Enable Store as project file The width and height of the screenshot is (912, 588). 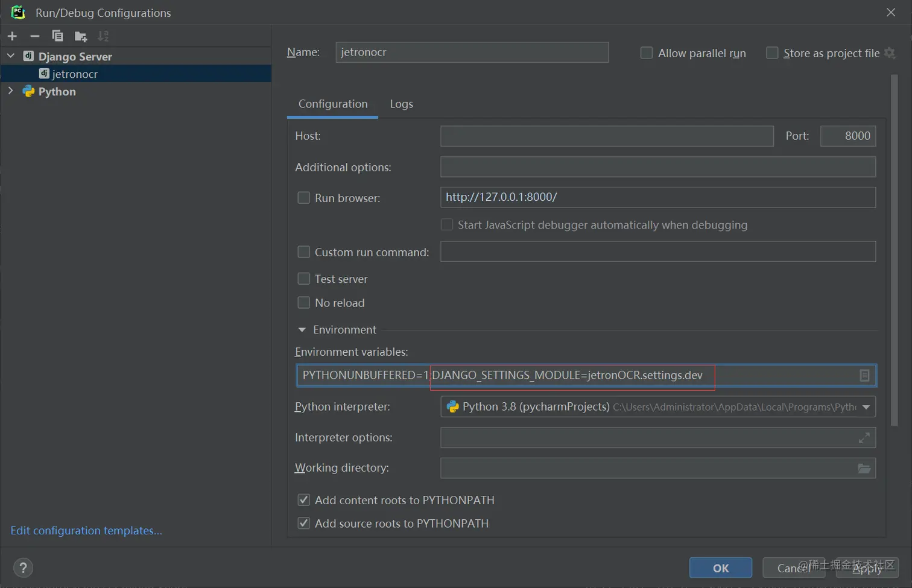772,53
